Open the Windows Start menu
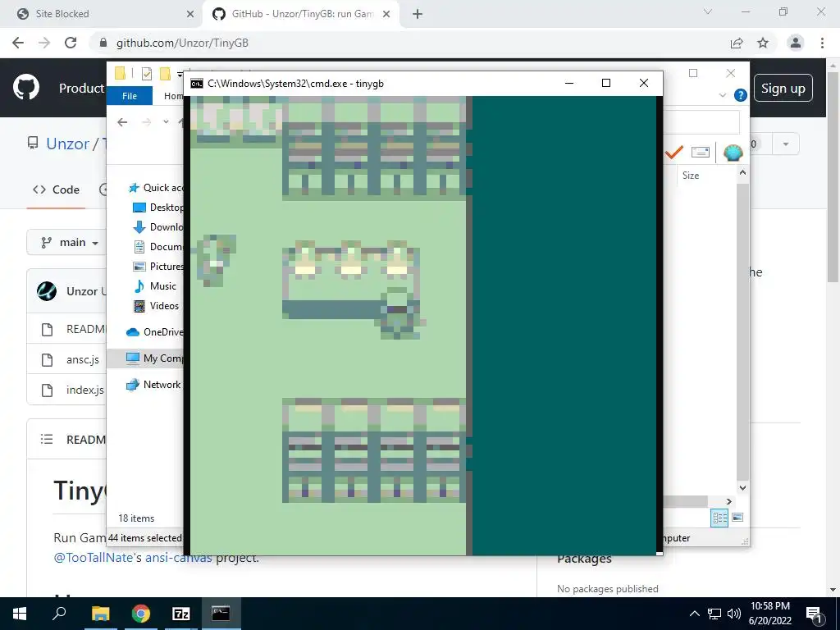The width and height of the screenshot is (840, 630). coord(20,614)
